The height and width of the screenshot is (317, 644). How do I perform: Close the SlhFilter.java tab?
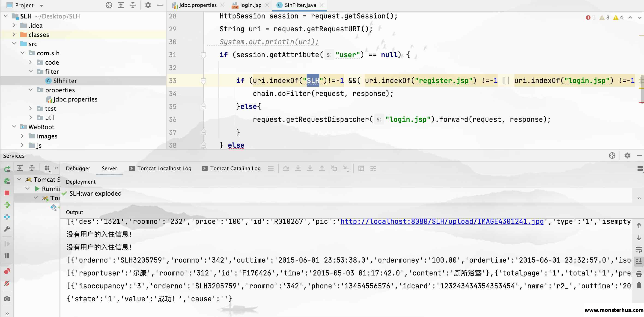coord(322,5)
